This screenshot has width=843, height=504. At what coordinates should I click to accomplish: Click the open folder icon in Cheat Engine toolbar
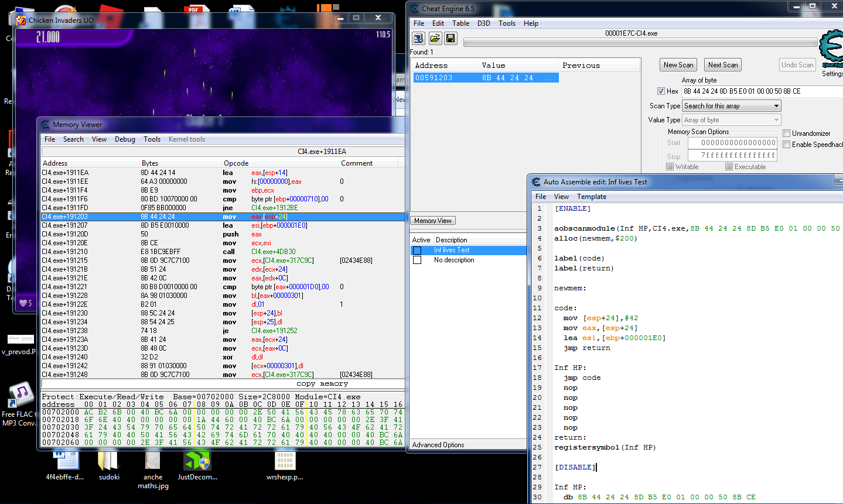[435, 38]
